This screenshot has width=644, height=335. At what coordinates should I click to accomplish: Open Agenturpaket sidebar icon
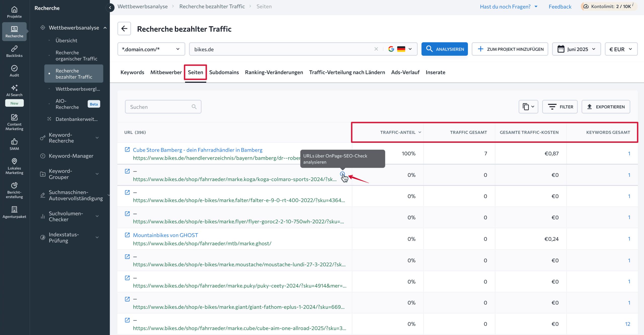(14, 212)
